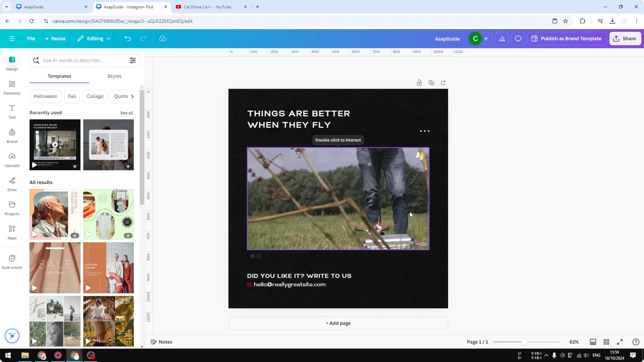Open the Uploads panel

click(x=12, y=160)
